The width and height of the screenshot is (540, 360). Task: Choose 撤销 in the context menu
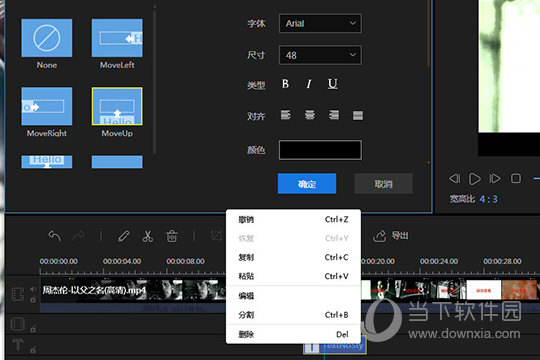(293, 219)
